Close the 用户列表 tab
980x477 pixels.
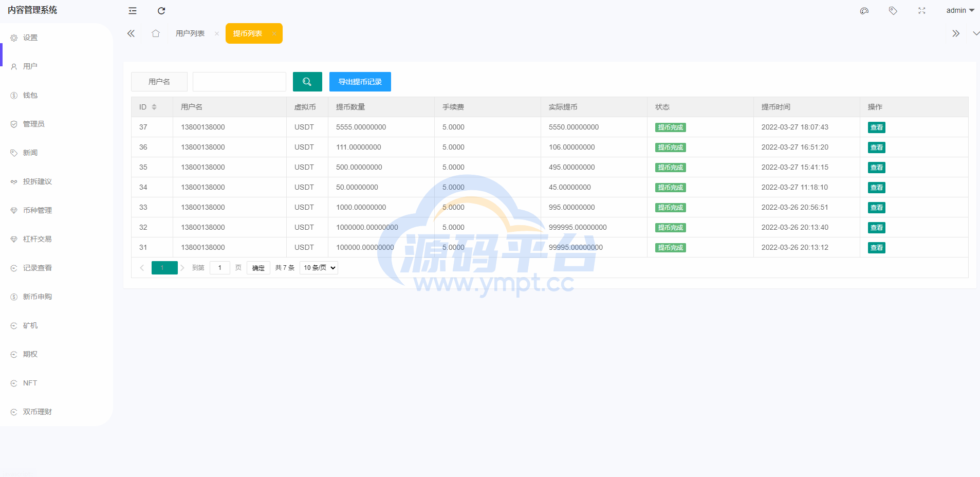tap(217, 33)
